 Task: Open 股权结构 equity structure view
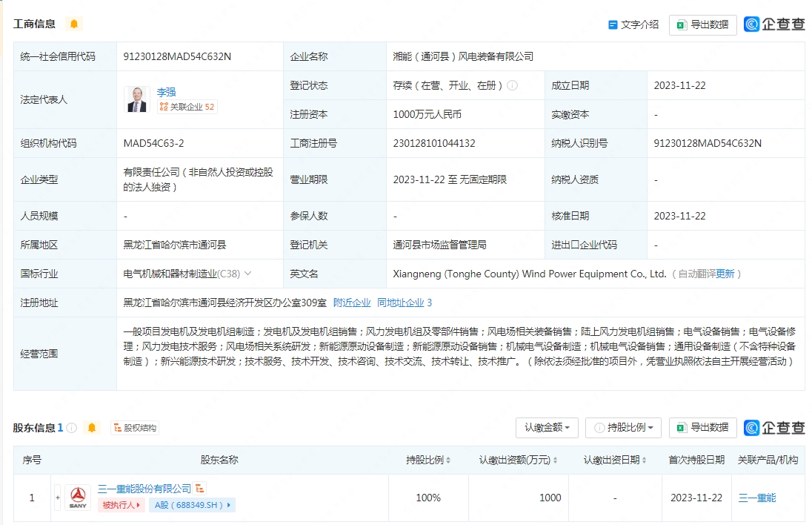point(135,428)
